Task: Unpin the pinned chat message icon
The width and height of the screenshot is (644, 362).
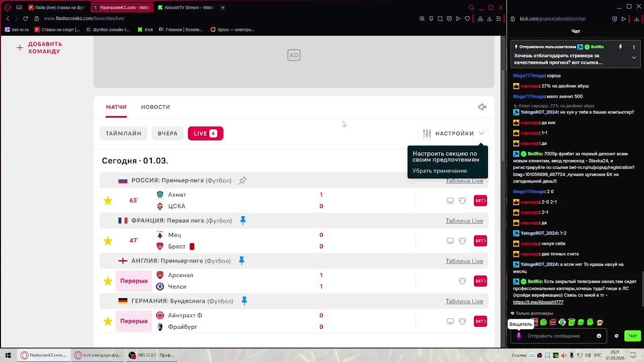Action: point(620,47)
